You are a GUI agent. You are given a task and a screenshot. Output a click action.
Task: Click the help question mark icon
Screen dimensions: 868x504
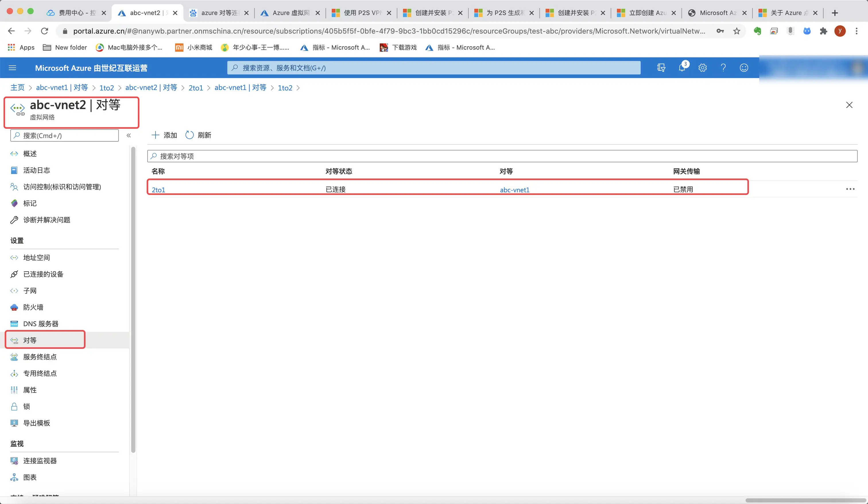[723, 67]
